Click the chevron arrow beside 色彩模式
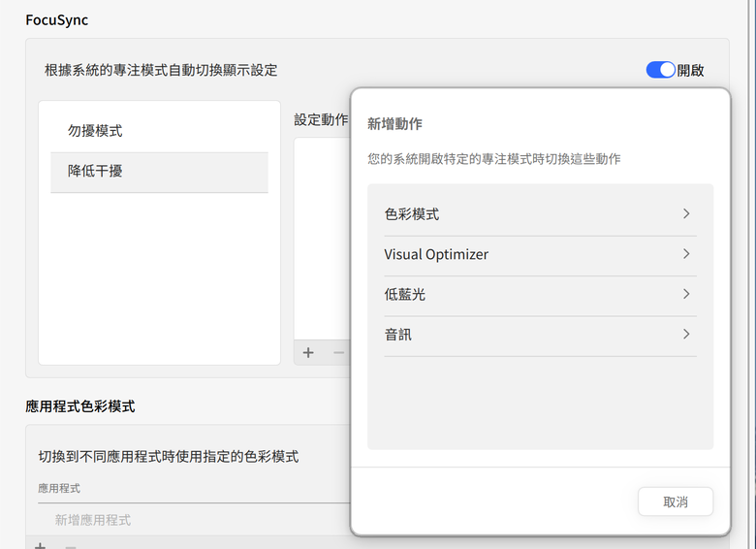This screenshot has height=549, width=756. (686, 213)
